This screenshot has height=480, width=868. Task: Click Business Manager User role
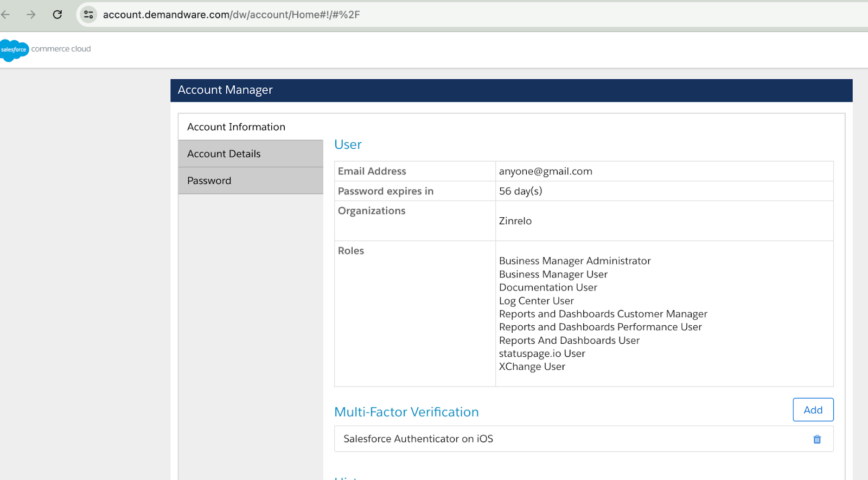[553, 274]
